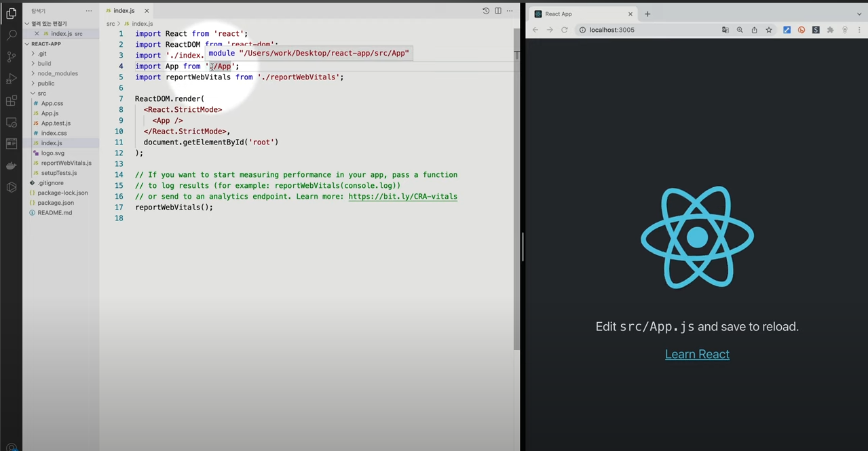Expand the build folder

click(x=44, y=63)
